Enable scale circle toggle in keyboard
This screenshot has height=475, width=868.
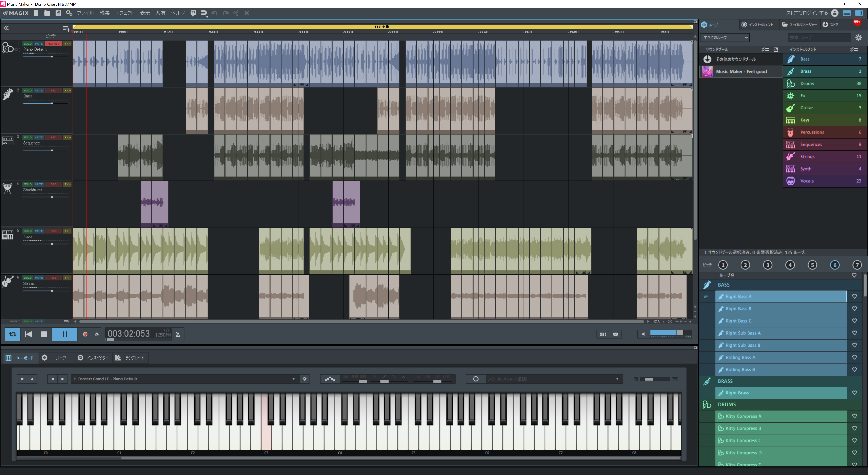coord(475,379)
